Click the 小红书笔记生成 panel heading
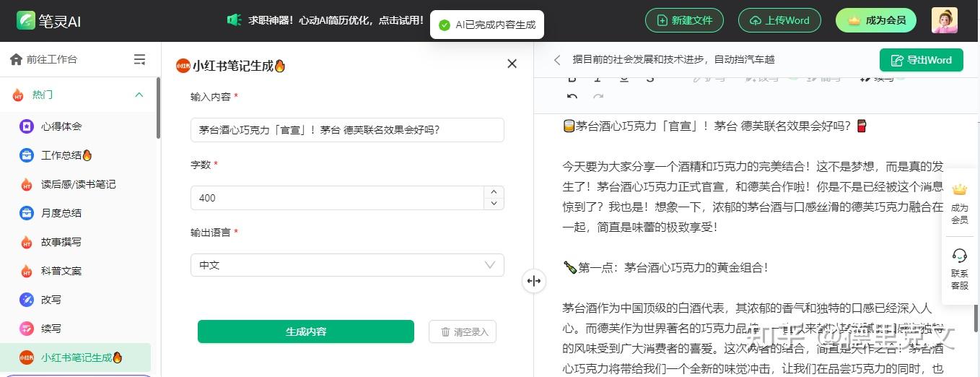Image resolution: width=980 pixels, height=377 pixels. (x=231, y=66)
